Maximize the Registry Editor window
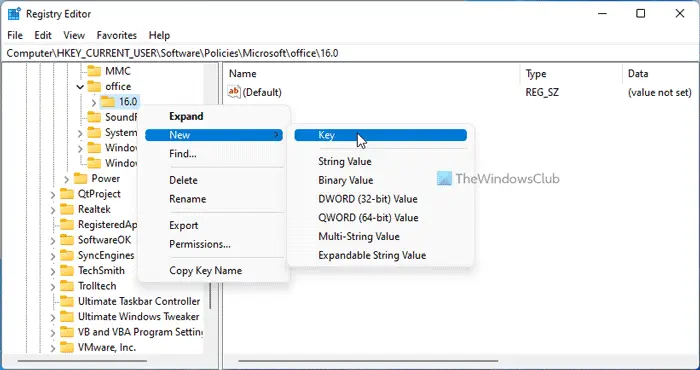Viewport: 700px width, 370px height. point(641,14)
